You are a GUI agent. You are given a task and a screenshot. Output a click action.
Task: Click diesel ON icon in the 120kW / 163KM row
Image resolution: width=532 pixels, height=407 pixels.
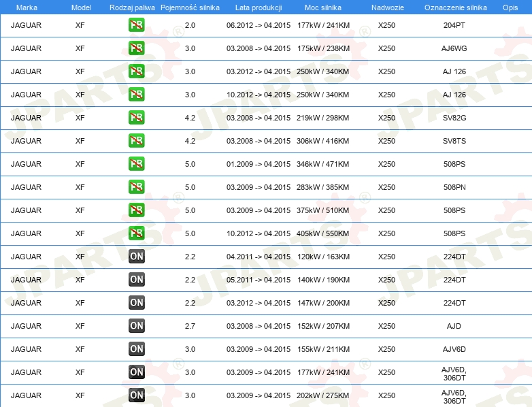136,257
